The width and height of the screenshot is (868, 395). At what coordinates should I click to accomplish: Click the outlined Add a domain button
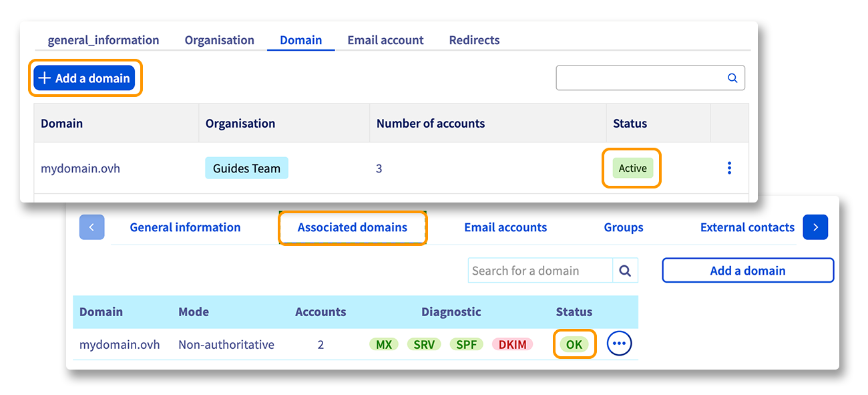click(747, 271)
